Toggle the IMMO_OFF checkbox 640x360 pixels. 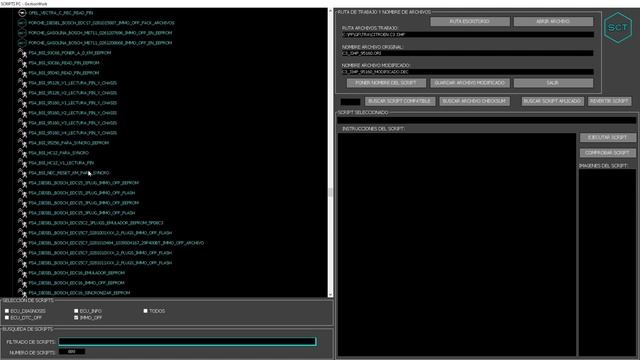click(x=76, y=318)
